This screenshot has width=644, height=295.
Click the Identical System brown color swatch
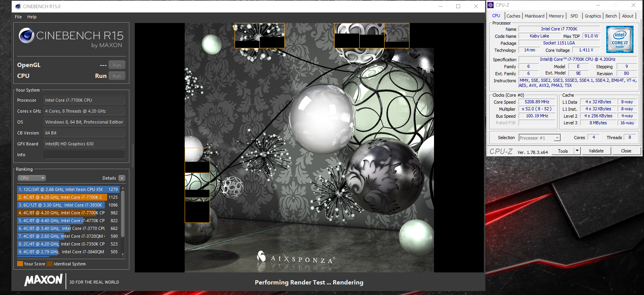pyautogui.click(x=49, y=264)
